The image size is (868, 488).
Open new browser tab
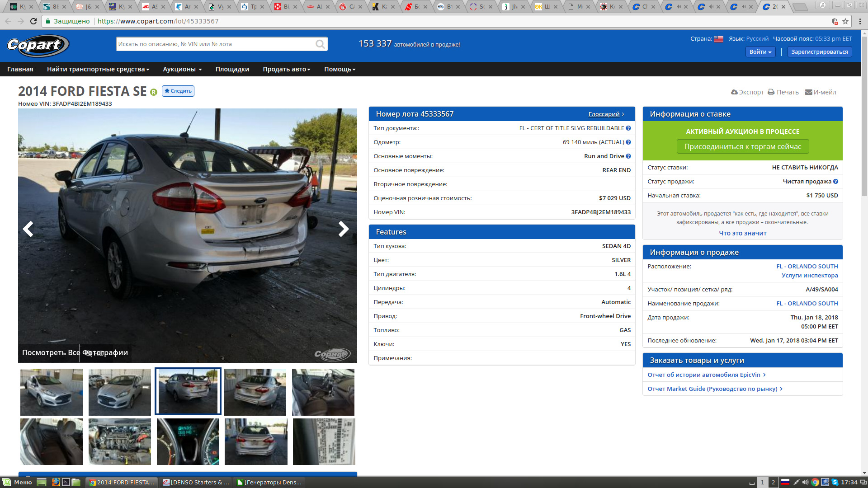tap(800, 7)
